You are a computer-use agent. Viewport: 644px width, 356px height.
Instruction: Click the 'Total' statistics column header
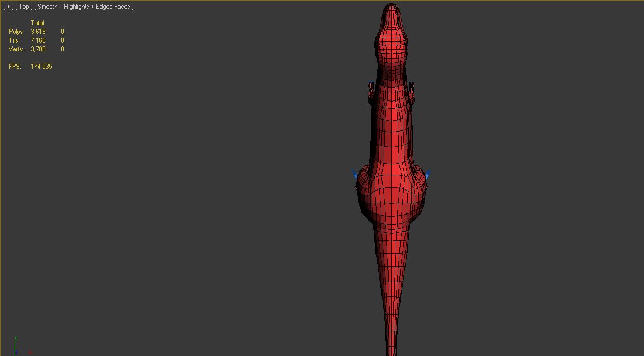[37, 23]
